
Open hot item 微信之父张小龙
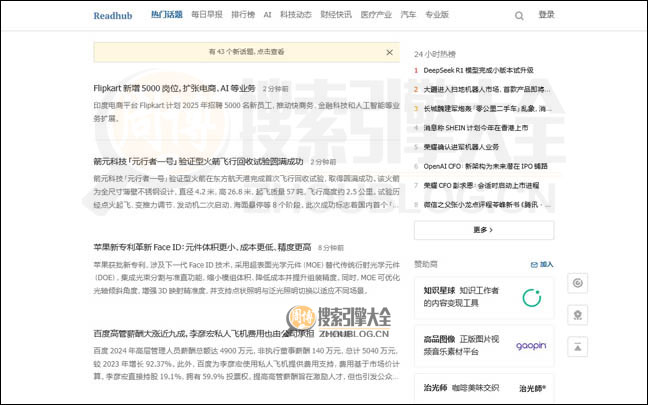pyautogui.click(x=487, y=205)
